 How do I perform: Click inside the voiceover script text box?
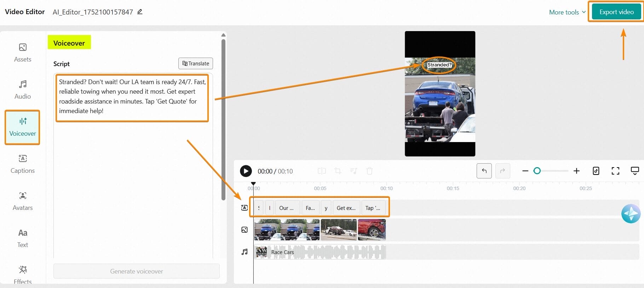[x=132, y=96]
